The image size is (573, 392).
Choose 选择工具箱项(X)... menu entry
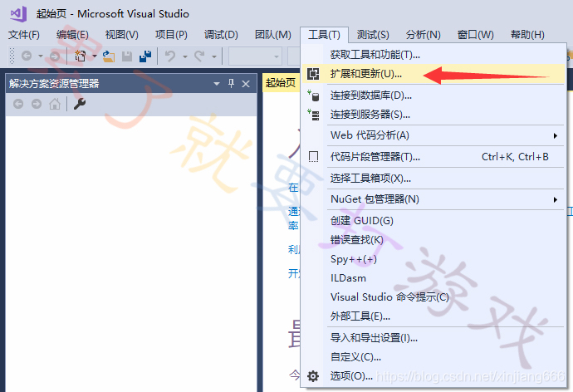[x=433, y=179]
